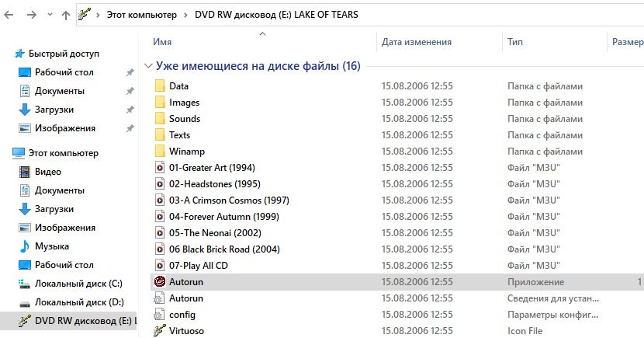Viewport: 644px width, 338px height.
Task: Click "DVD RW дисковод (E:) LAKE OF TEARS" breadcrumb
Action: click(x=276, y=15)
